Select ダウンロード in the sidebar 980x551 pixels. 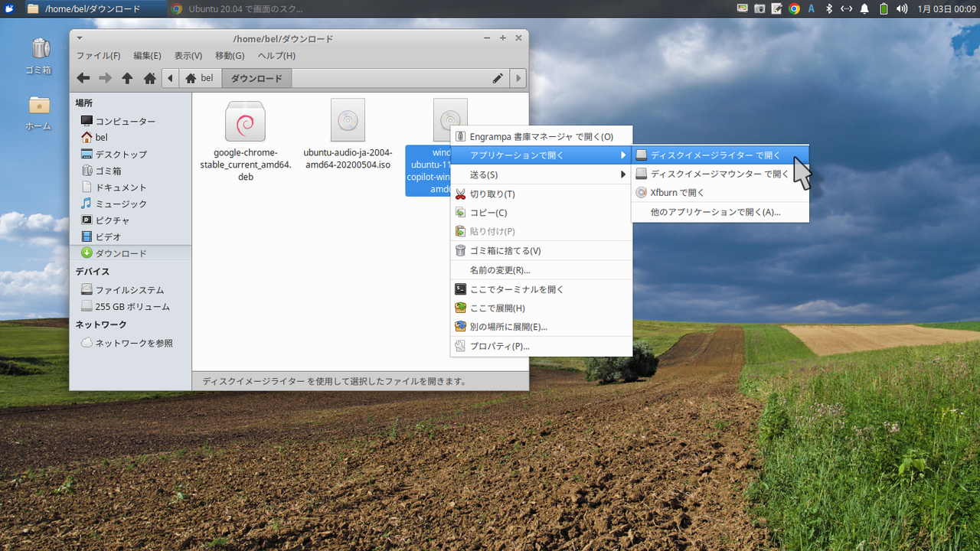pyautogui.click(x=130, y=253)
